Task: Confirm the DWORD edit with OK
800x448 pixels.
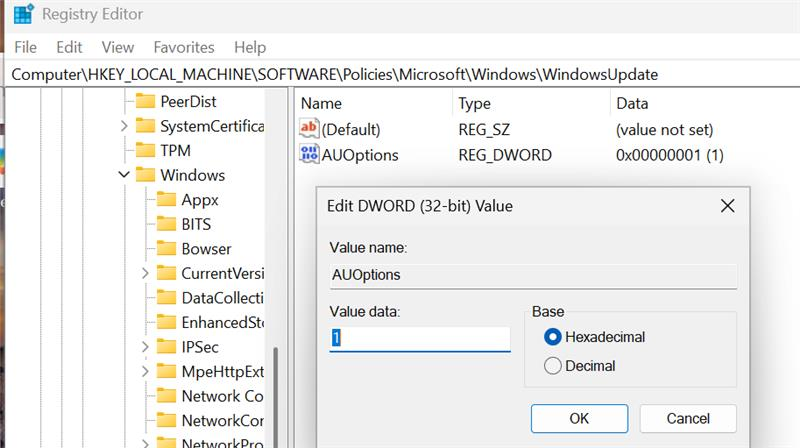Action: (x=579, y=418)
